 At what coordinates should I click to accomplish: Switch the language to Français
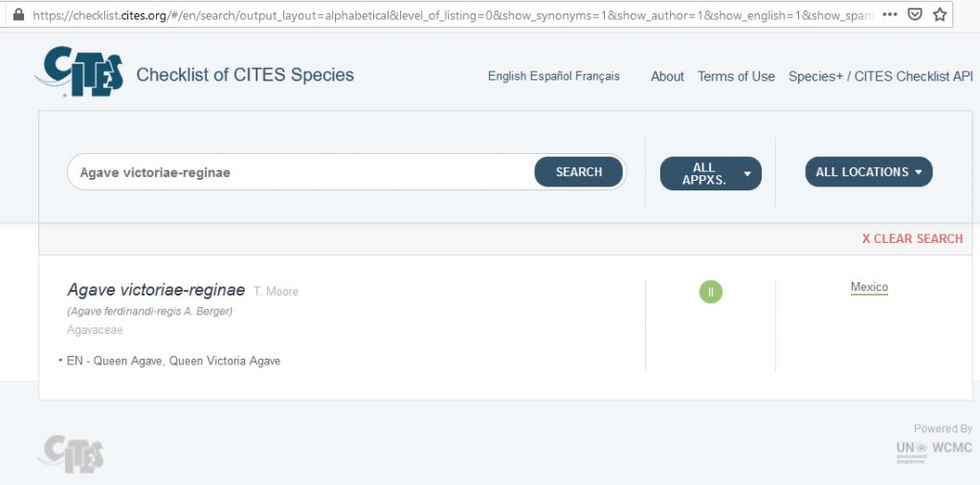(x=596, y=77)
